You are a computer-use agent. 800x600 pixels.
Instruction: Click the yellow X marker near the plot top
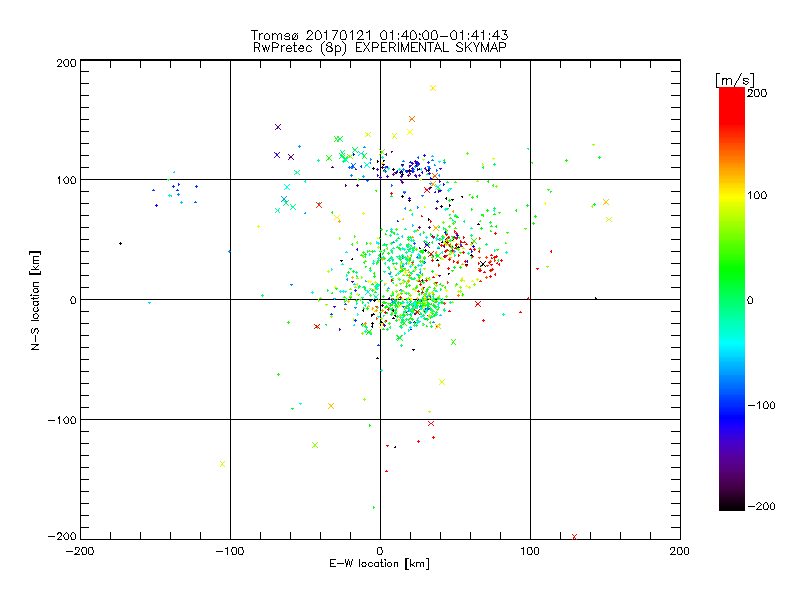coord(433,88)
